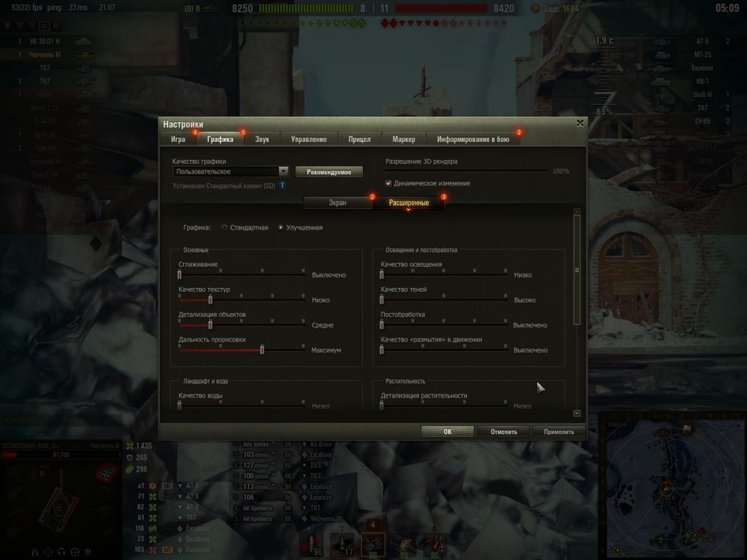Screen dimensions: 747x560
Task: Switch to the Графика tab
Action: coord(220,139)
